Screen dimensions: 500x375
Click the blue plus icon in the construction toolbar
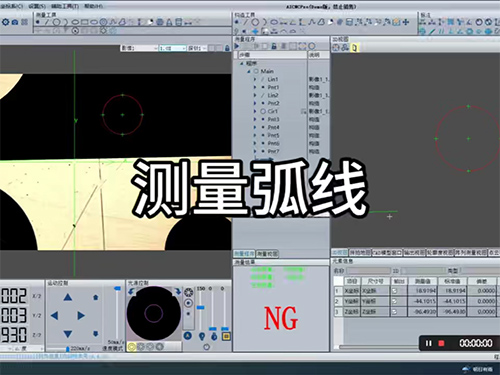406,22
